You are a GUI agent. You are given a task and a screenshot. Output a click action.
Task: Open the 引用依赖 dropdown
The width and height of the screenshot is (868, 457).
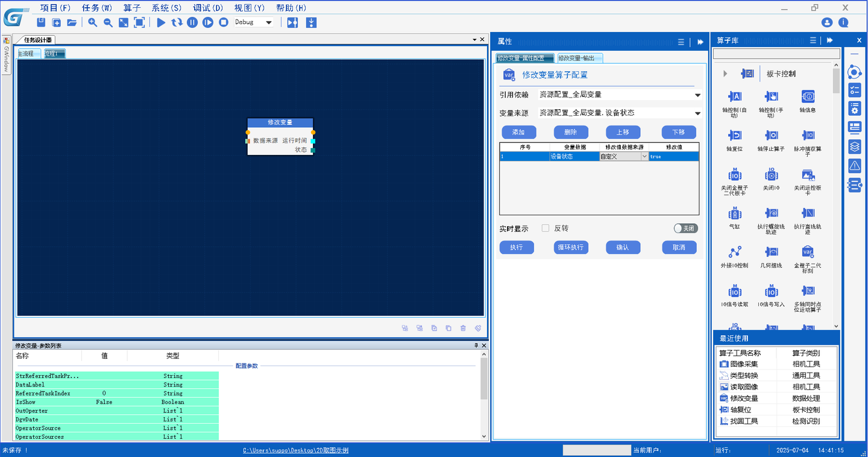pos(697,95)
